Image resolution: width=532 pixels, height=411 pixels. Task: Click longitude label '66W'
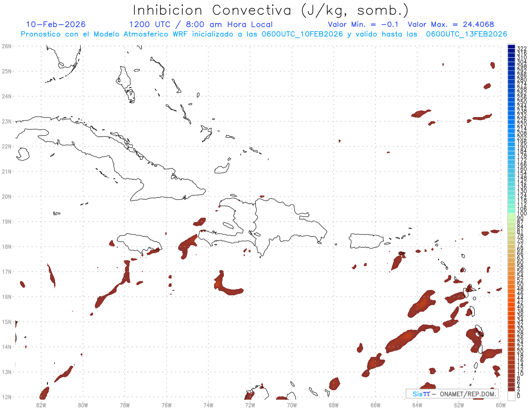376,405
